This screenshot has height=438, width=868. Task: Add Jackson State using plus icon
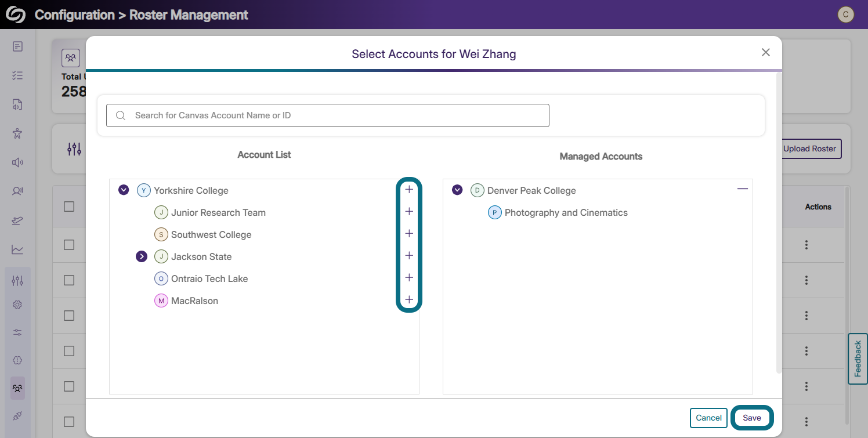click(x=409, y=256)
